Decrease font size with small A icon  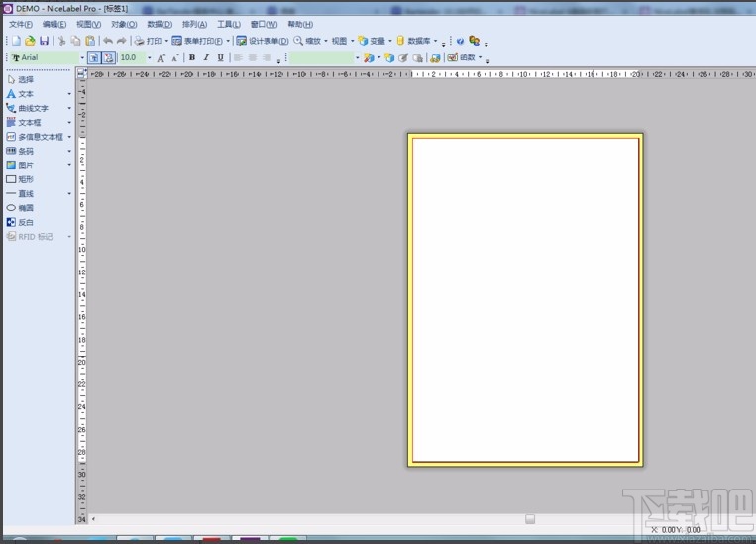(175, 58)
